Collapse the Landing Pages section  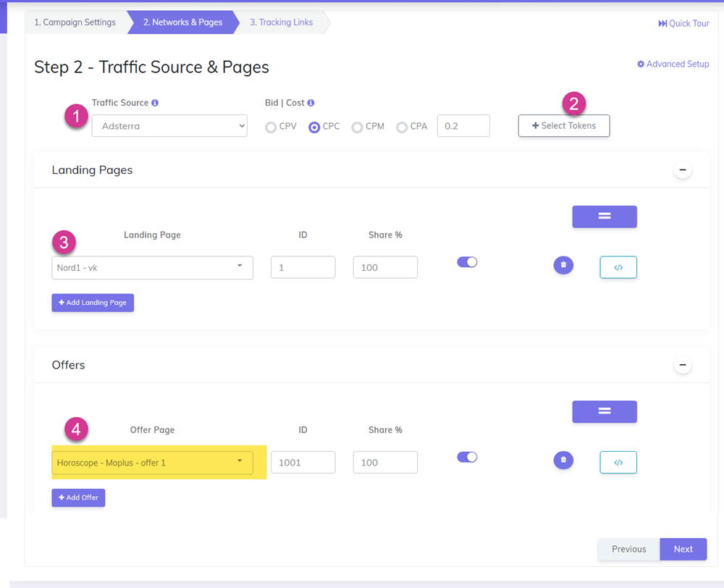(x=682, y=170)
